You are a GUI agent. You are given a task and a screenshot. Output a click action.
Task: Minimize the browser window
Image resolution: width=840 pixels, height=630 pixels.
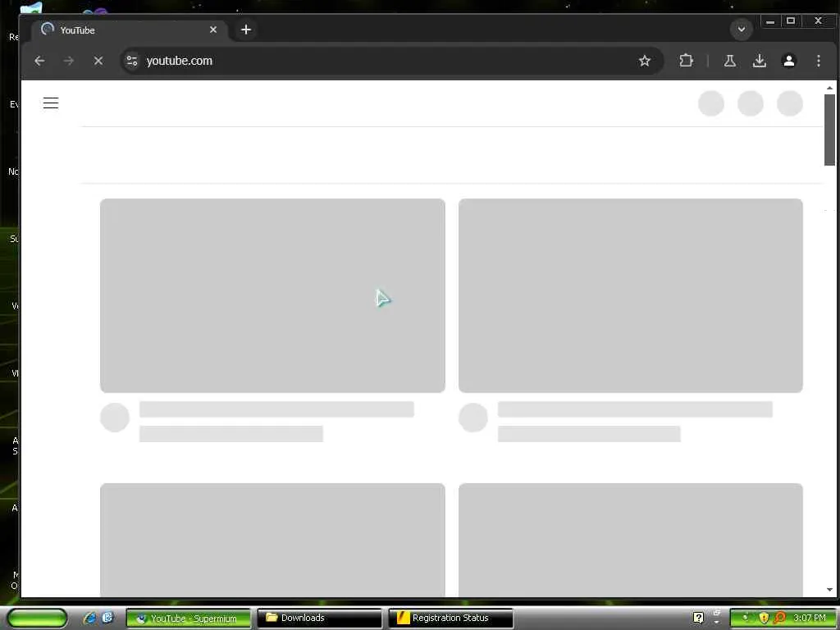tap(770, 21)
